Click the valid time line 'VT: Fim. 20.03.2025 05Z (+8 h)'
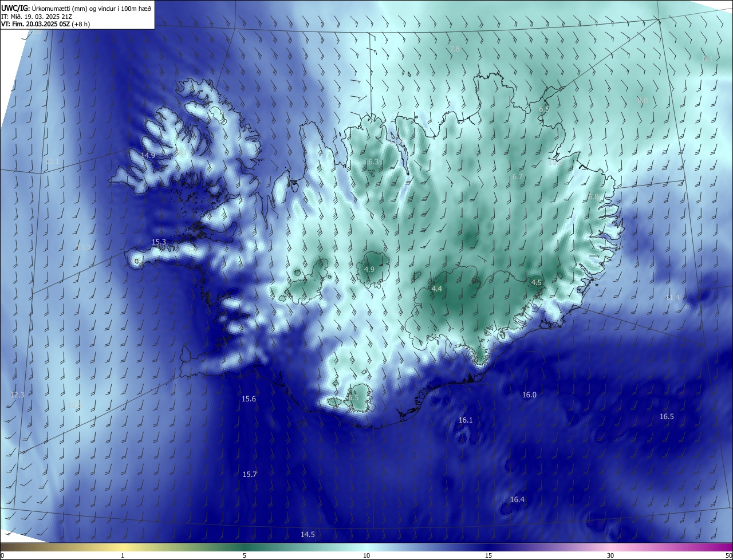The height and width of the screenshot is (560, 733). pyautogui.click(x=45, y=24)
